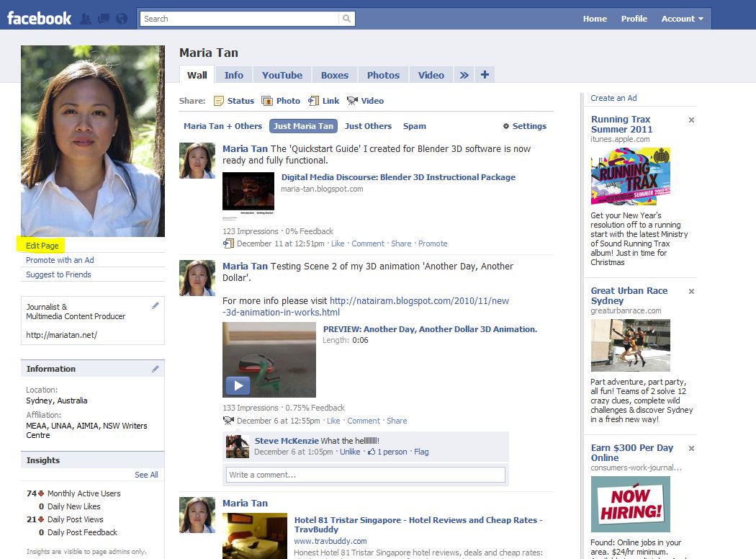756x559 pixels.
Task: Open Running Trax Summer 2011 ad
Action: point(621,124)
